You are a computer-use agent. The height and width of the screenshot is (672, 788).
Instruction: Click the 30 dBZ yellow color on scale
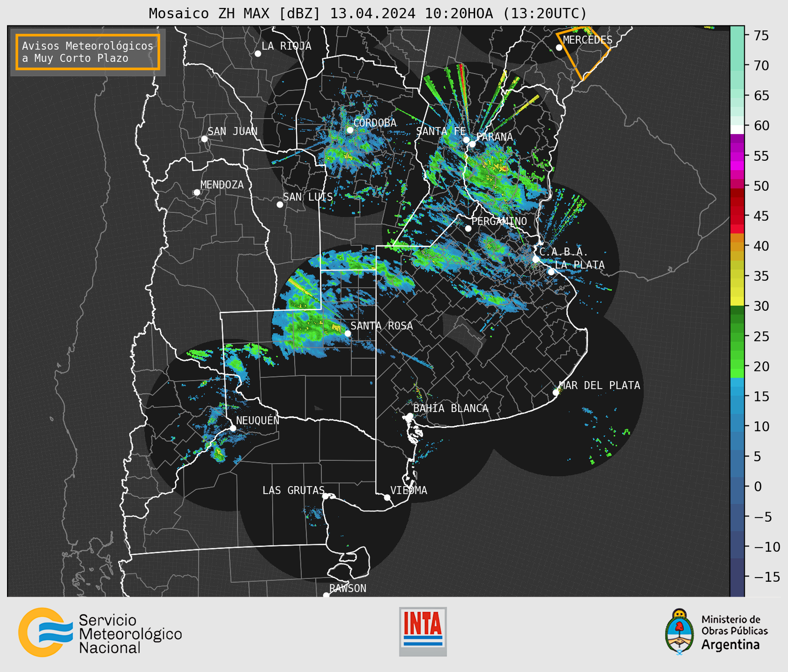click(737, 301)
